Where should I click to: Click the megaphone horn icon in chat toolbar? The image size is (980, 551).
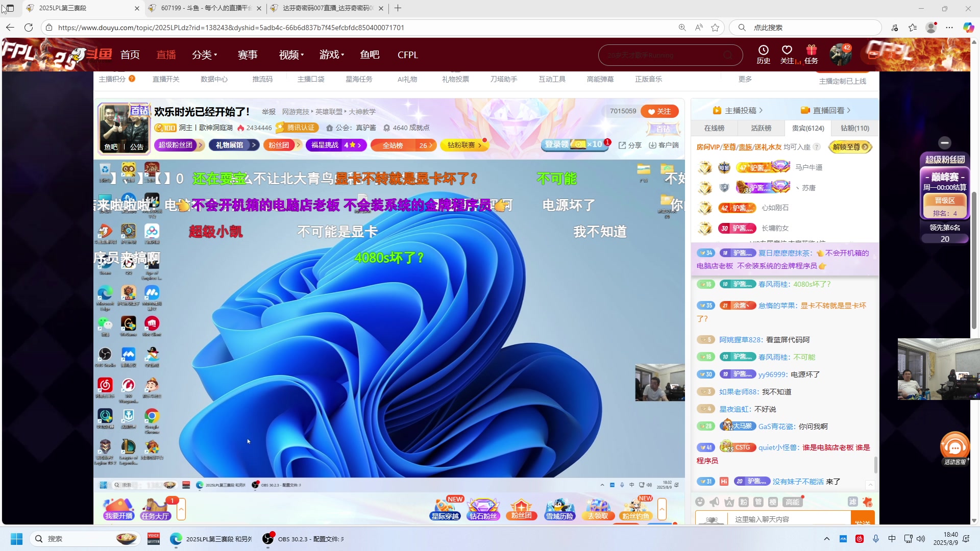[x=715, y=502]
